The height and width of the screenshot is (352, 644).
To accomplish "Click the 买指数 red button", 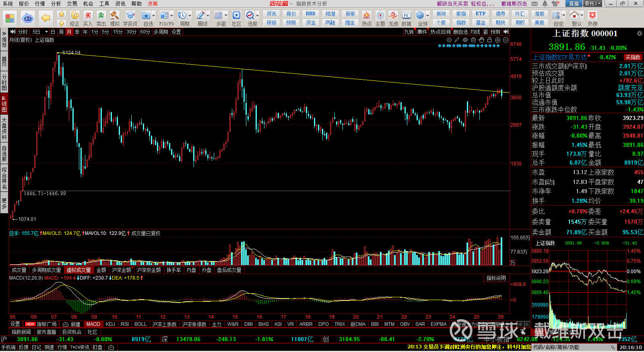I will [x=633, y=58].
